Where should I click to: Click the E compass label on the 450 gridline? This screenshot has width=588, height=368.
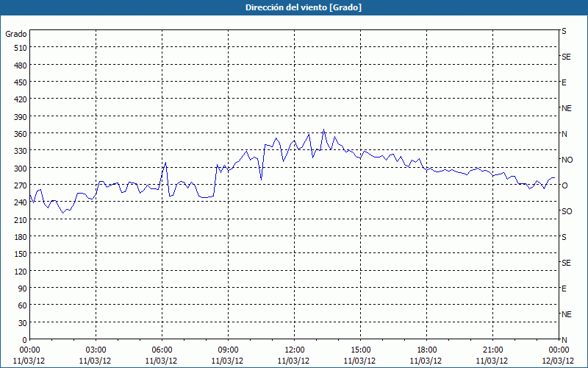(564, 82)
